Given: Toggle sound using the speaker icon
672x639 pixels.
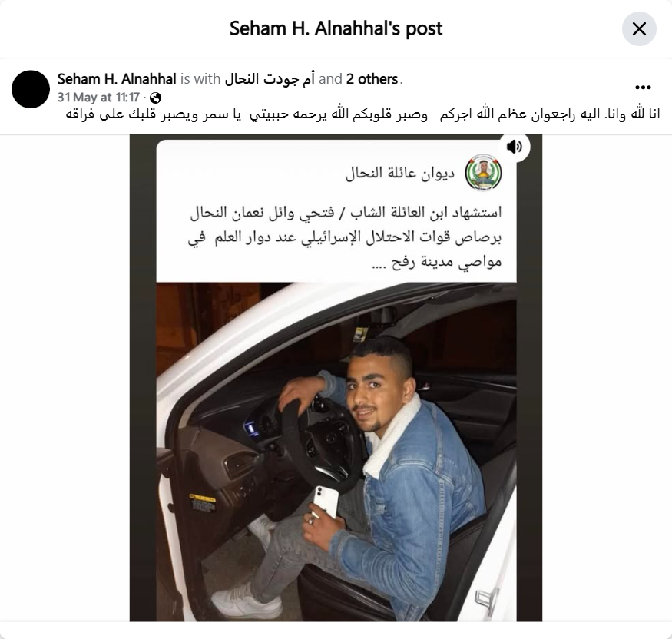Looking at the screenshot, I should click(x=515, y=147).
